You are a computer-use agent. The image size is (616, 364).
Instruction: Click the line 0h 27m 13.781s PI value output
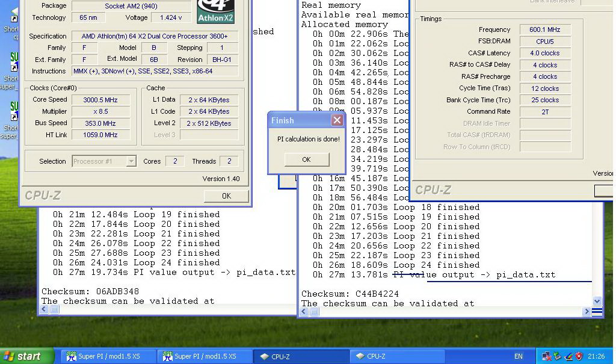[434, 275]
